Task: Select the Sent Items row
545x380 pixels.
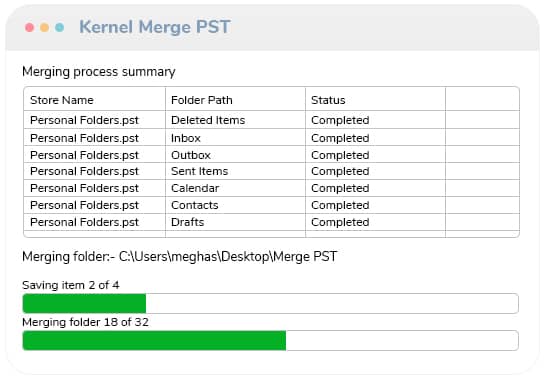Action: pos(271,171)
